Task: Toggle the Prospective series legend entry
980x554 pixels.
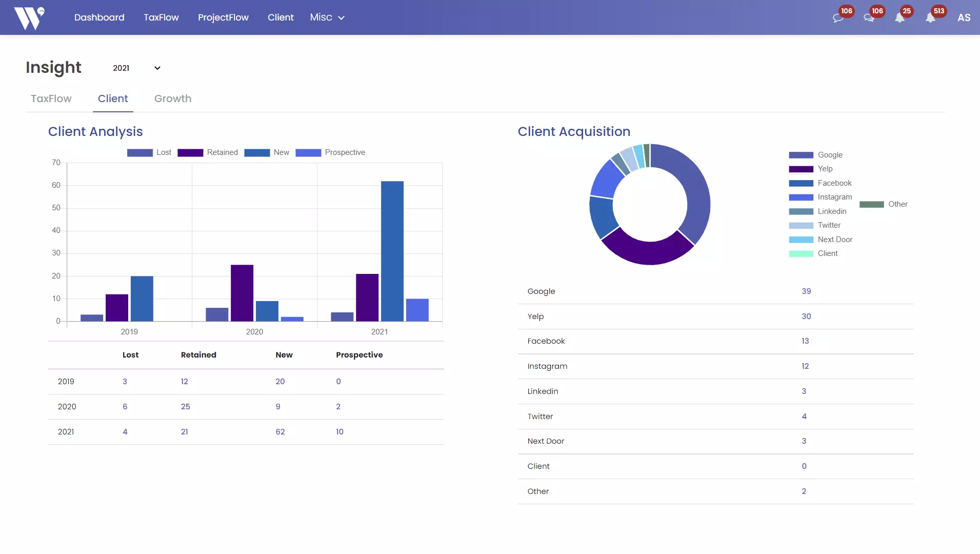Action: [x=331, y=152]
